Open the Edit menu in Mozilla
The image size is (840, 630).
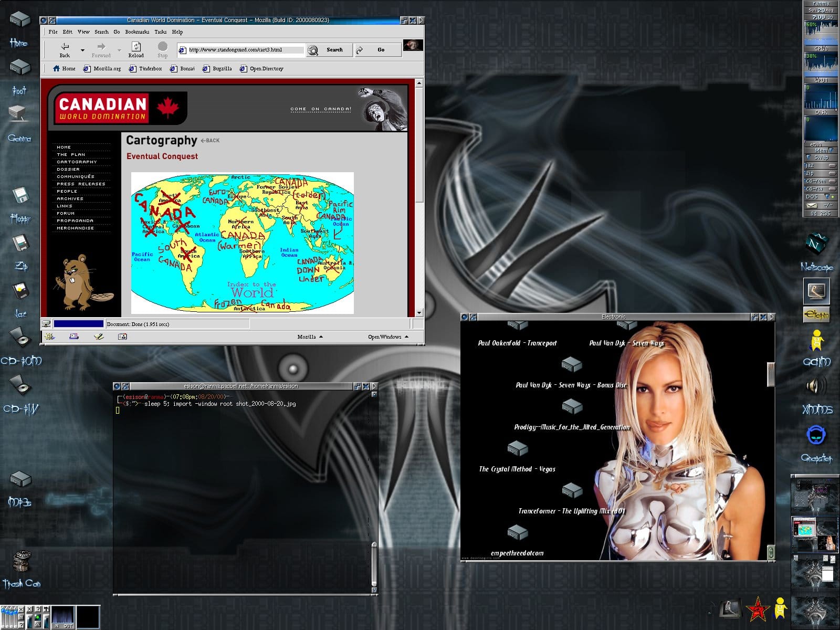point(68,32)
